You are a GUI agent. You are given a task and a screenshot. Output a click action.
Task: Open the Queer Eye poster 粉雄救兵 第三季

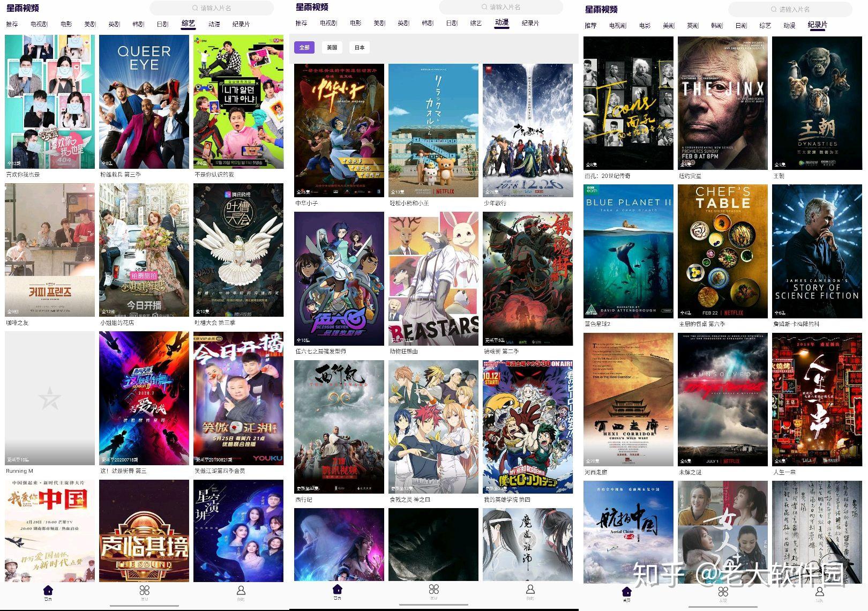click(x=144, y=102)
